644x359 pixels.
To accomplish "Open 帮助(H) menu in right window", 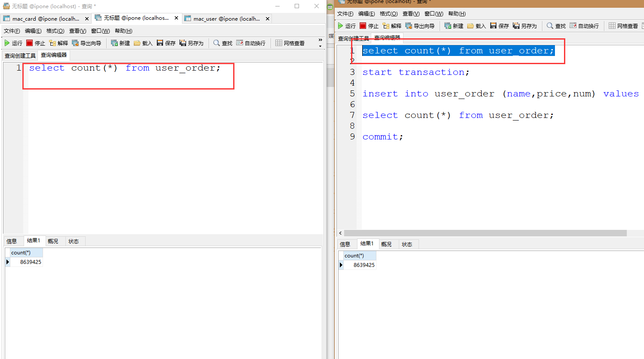I will click(x=457, y=14).
